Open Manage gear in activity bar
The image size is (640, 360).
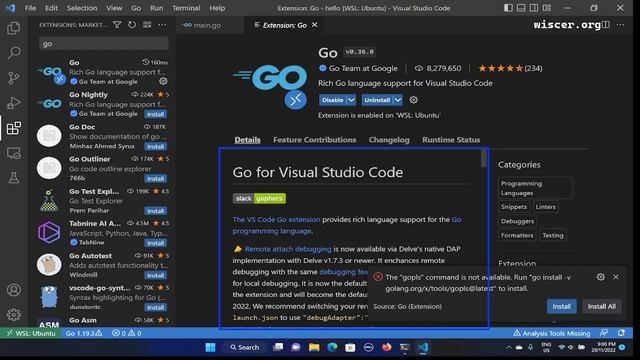pyautogui.click(x=13, y=315)
